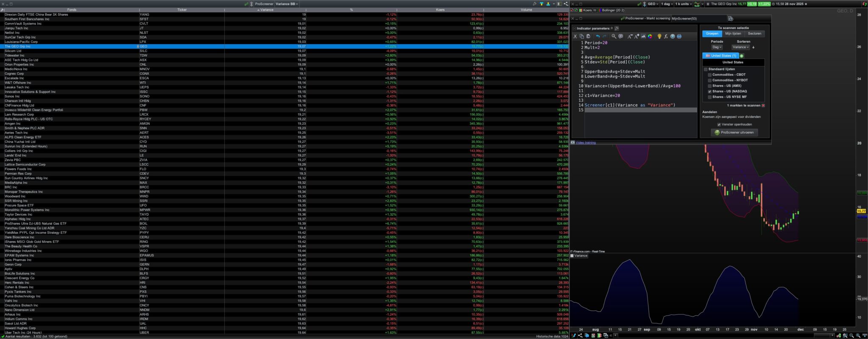Screen dimensions: 868x339
Task: Click the help document icon beside MijnScreener
Action: pos(730,19)
